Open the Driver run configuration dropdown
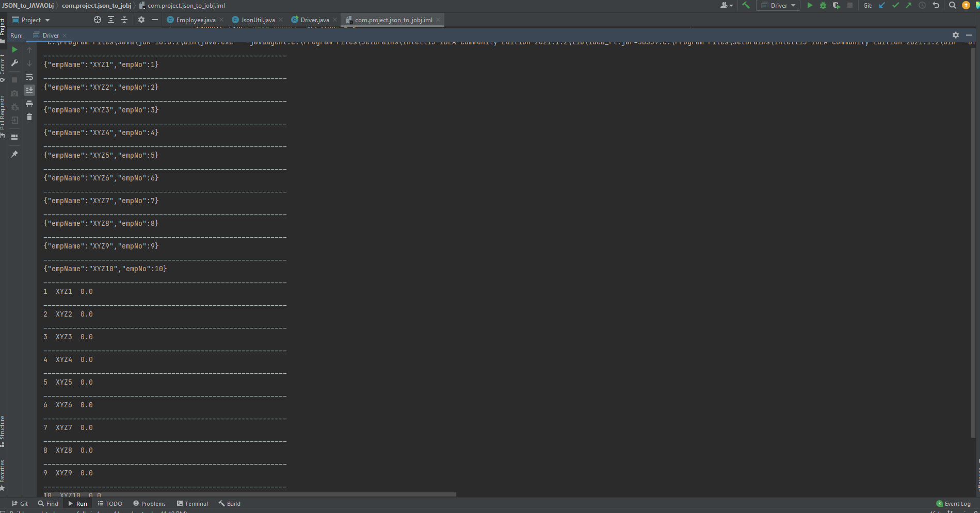Screen dimensions: 980x513 778,6
